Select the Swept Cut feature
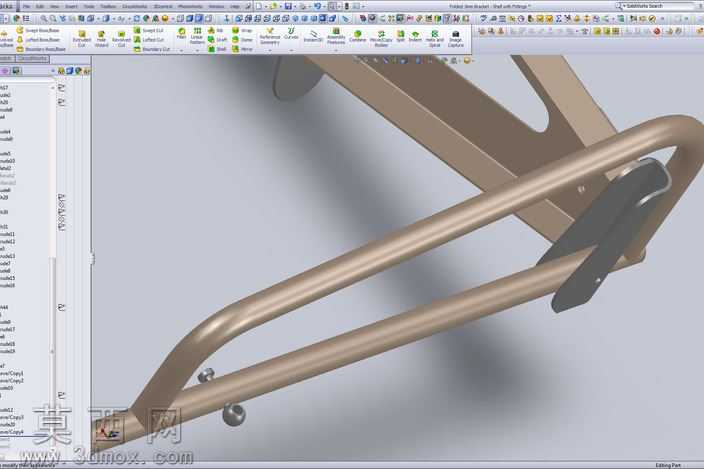The height and width of the screenshot is (469, 704). click(149, 30)
